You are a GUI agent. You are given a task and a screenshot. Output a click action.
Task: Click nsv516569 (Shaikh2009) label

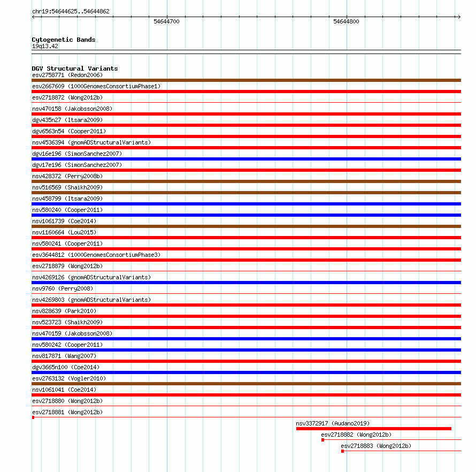coord(67,187)
